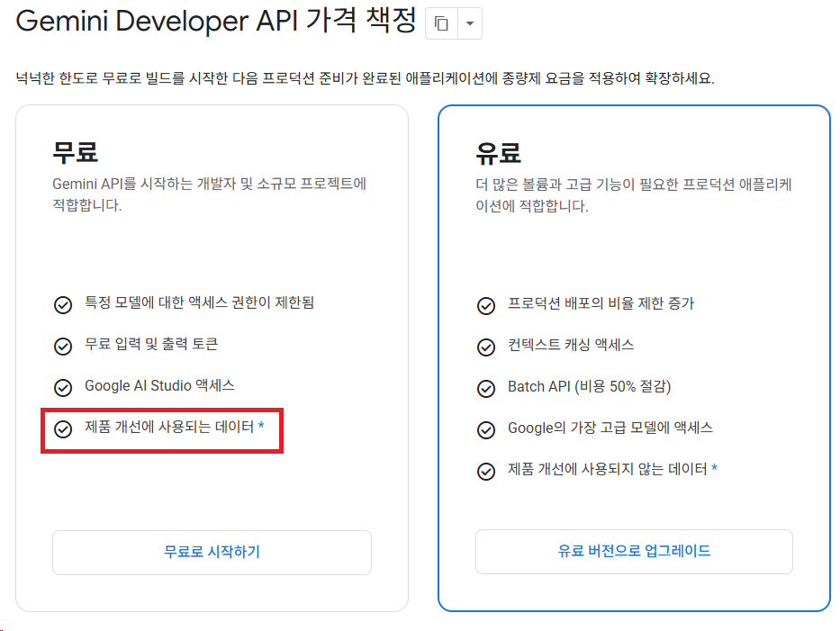Image resolution: width=840 pixels, height=631 pixels.
Task: Click the Gemini Developer API 가격 책정 title
Action: [216, 22]
